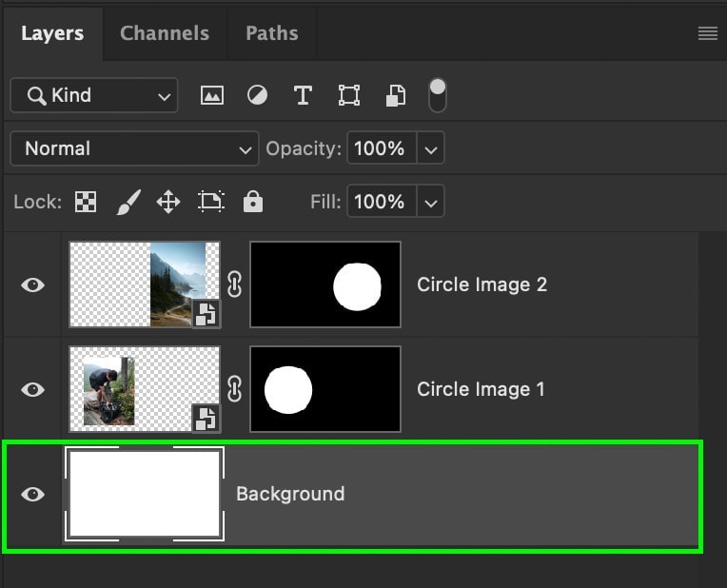Click the Fill 100% value field
The image size is (727, 588).
tap(382, 202)
